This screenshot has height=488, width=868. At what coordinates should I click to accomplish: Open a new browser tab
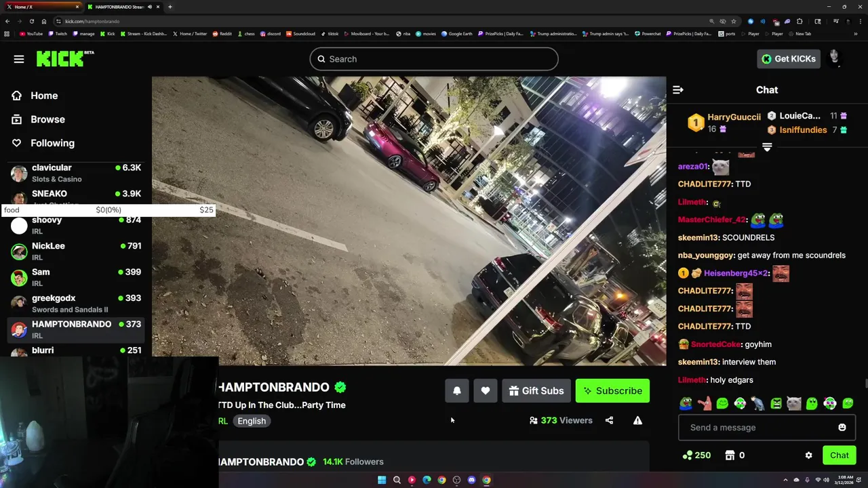170,7
